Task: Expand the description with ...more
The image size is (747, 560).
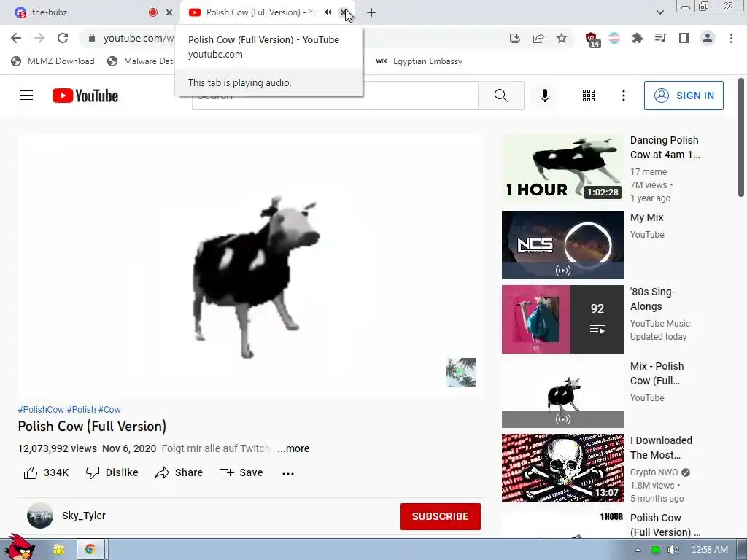Action: [x=293, y=448]
